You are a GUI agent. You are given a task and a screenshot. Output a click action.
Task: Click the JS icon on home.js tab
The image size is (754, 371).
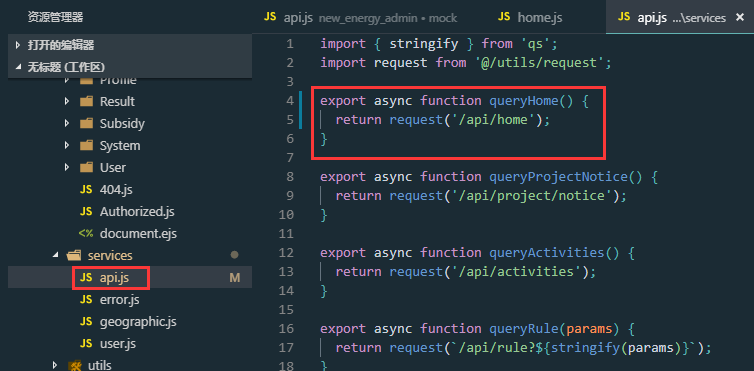click(504, 17)
